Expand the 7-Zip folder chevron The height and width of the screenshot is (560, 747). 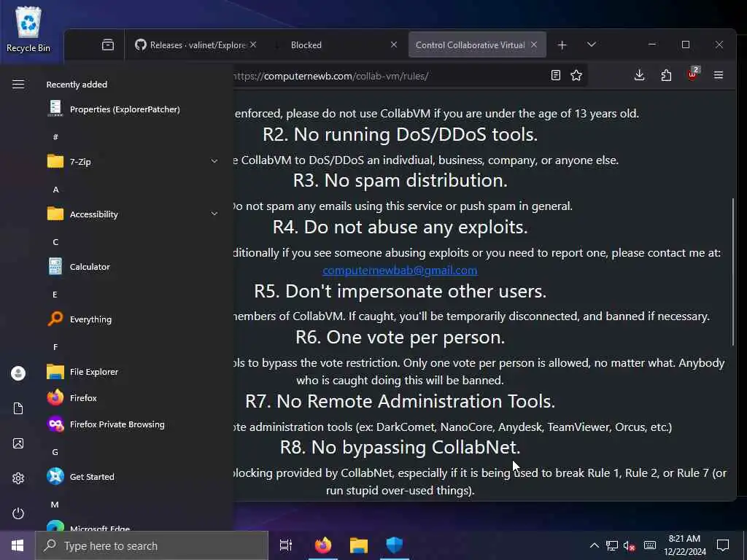[214, 161]
